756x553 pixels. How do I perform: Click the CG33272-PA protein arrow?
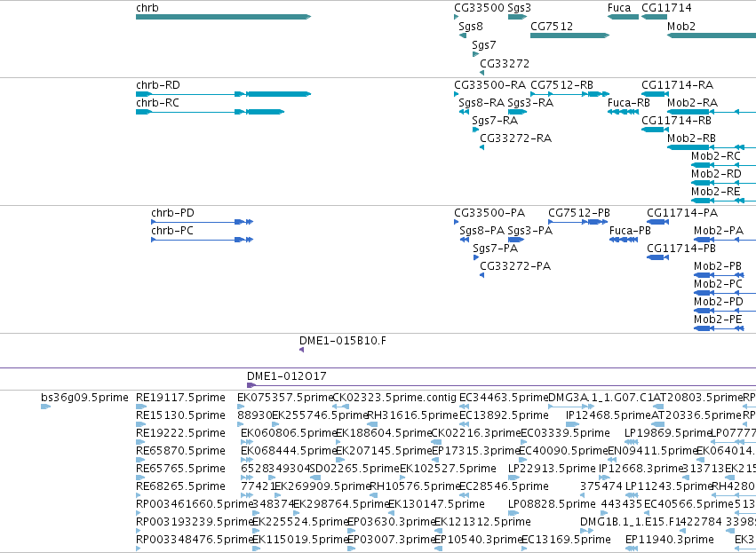[x=482, y=275]
